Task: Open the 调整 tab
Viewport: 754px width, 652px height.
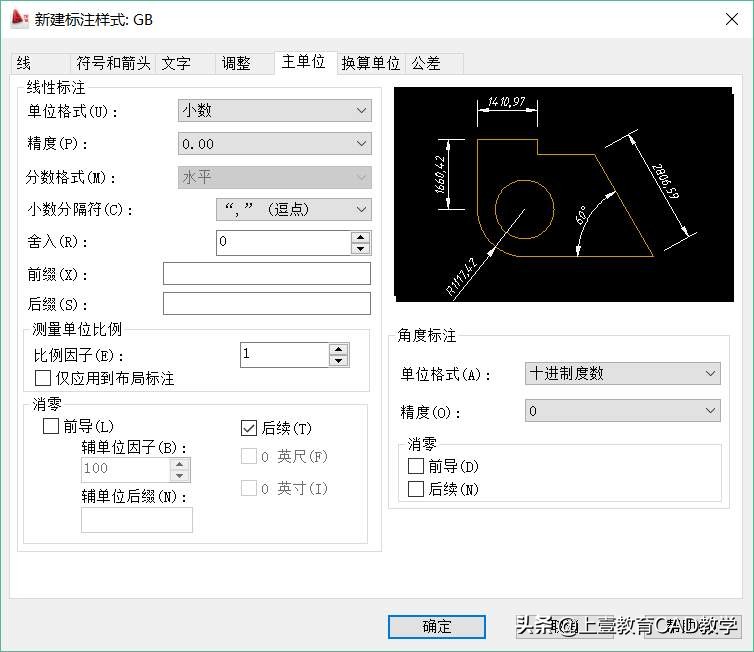Action: (x=244, y=63)
